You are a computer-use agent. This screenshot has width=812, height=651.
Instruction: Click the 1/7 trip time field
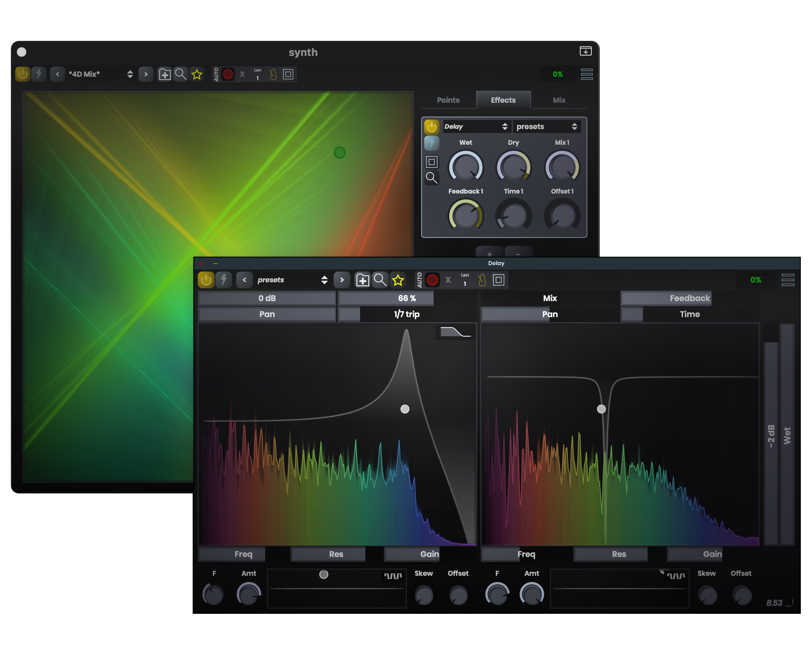click(x=407, y=314)
